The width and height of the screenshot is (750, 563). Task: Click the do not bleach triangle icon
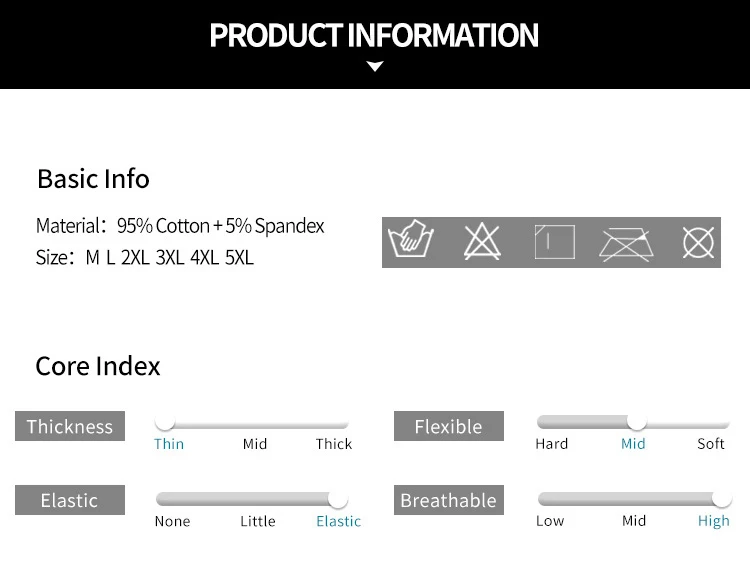point(482,241)
